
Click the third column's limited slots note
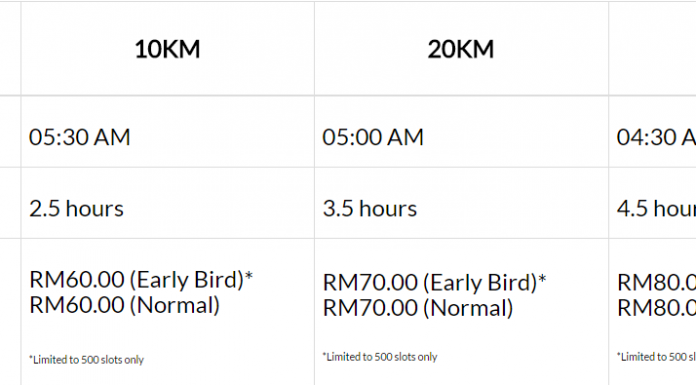(x=656, y=357)
